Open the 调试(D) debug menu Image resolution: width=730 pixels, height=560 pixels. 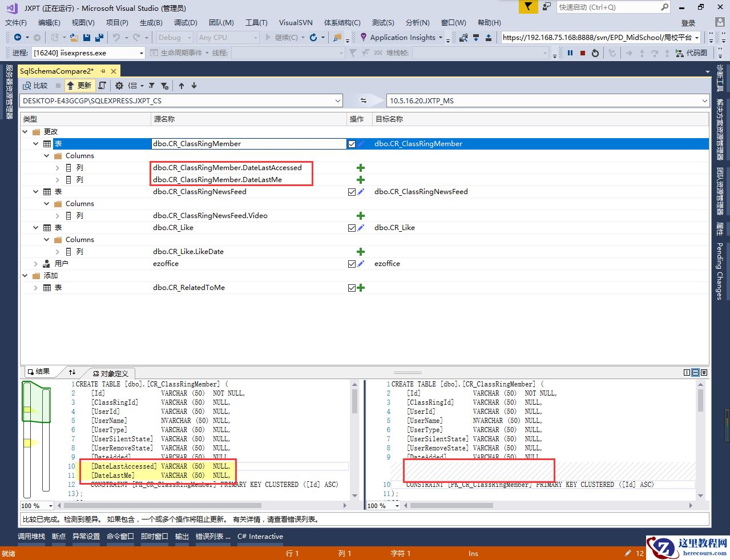[185, 23]
